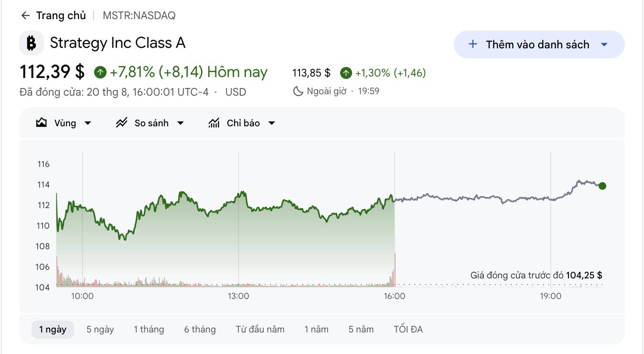Open the Chỉ báo dropdown arrow
The width and height of the screenshot is (644, 354).
272,123
